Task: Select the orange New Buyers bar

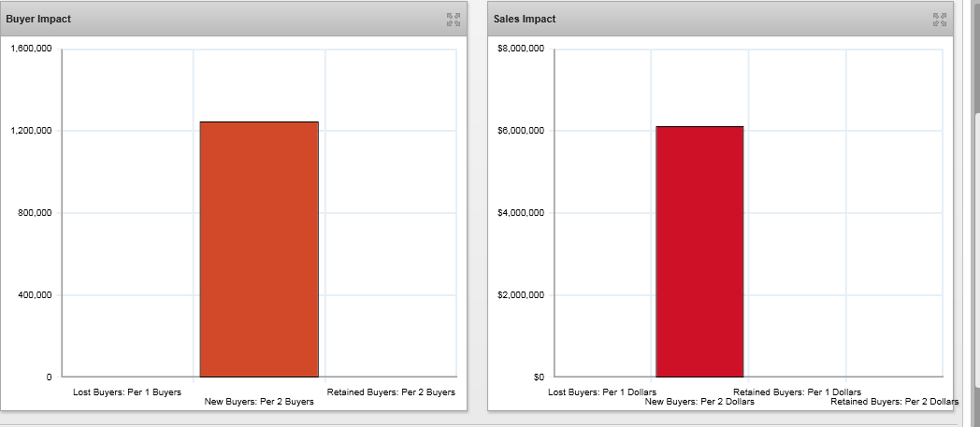Action: (259, 249)
